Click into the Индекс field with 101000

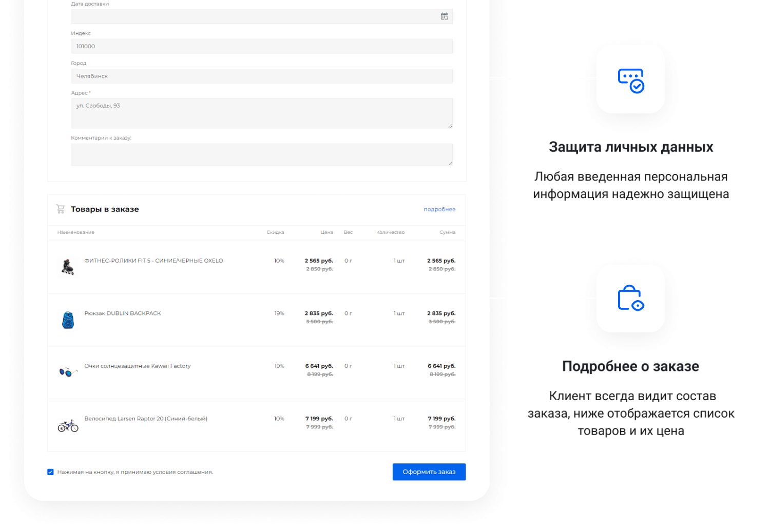[261, 46]
